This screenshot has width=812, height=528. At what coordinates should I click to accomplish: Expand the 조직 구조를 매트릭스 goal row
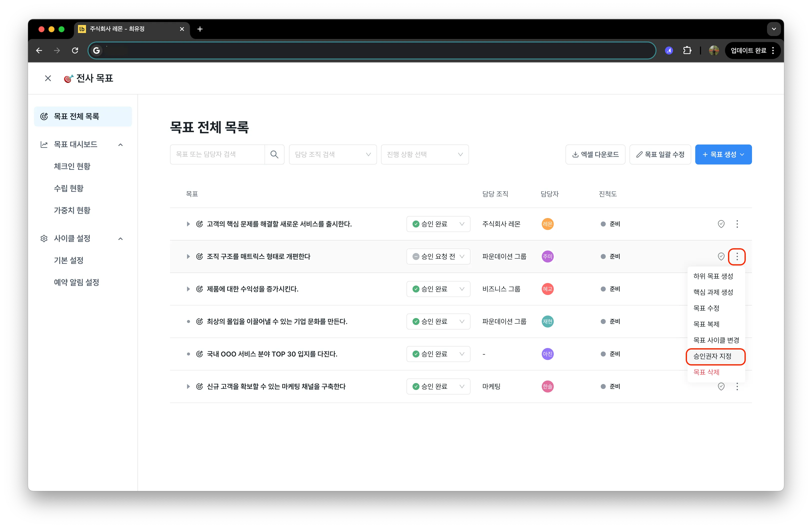point(188,256)
